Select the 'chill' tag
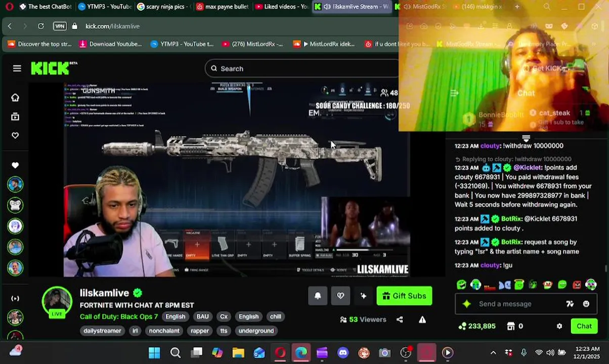Viewport: 609px width, 364px height. [x=275, y=316]
